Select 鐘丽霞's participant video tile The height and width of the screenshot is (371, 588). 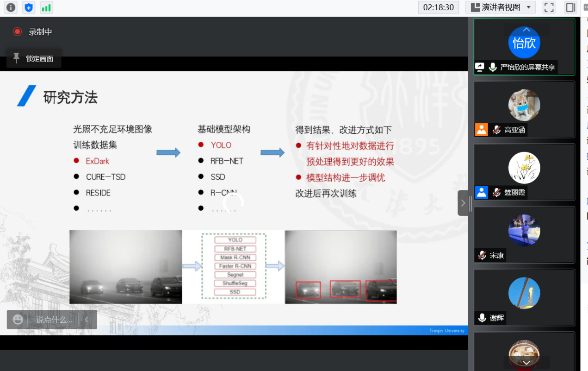click(524, 171)
